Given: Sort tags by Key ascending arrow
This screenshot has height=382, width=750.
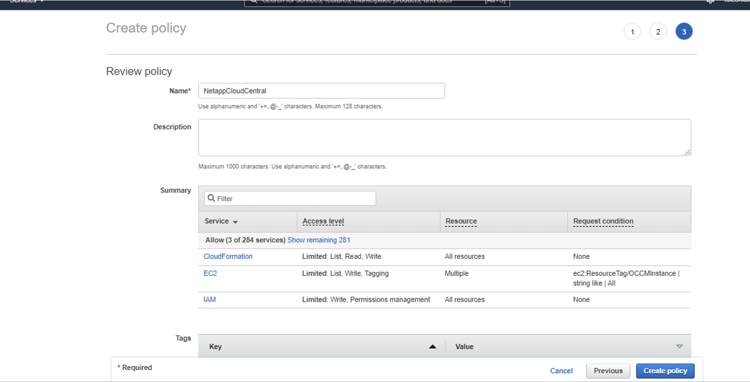Looking at the screenshot, I should pyautogui.click(x=432, y=347).
